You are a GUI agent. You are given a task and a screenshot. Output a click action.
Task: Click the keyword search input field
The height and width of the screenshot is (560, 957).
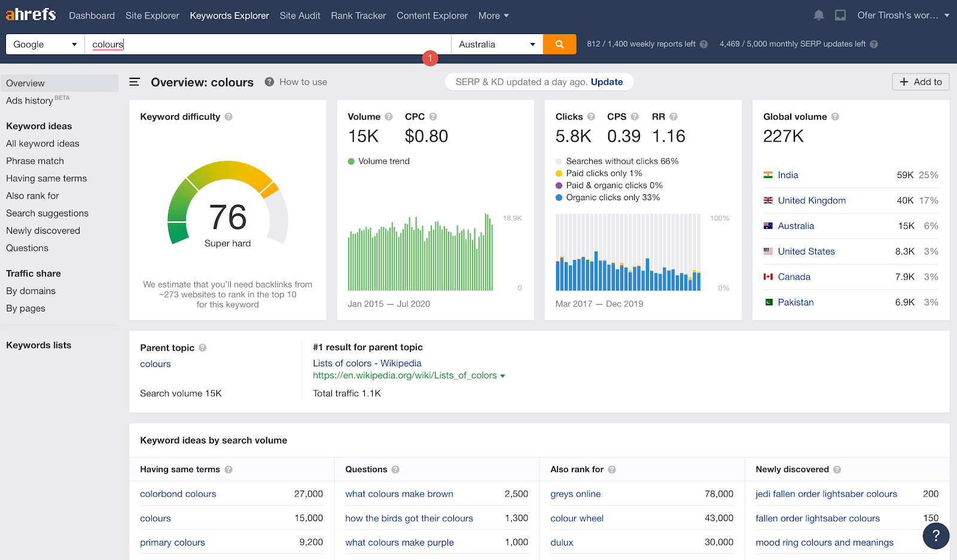(268, 44)
